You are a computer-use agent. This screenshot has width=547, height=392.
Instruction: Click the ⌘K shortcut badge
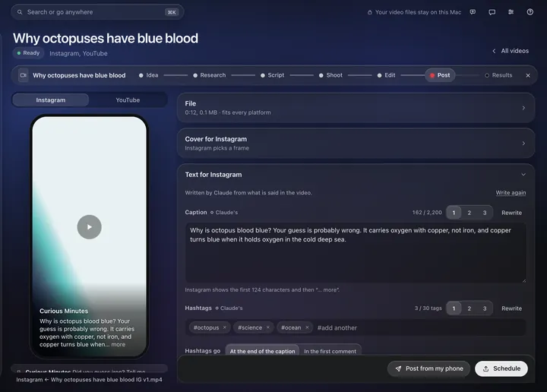pyautogui.click(x=172, y=12)
